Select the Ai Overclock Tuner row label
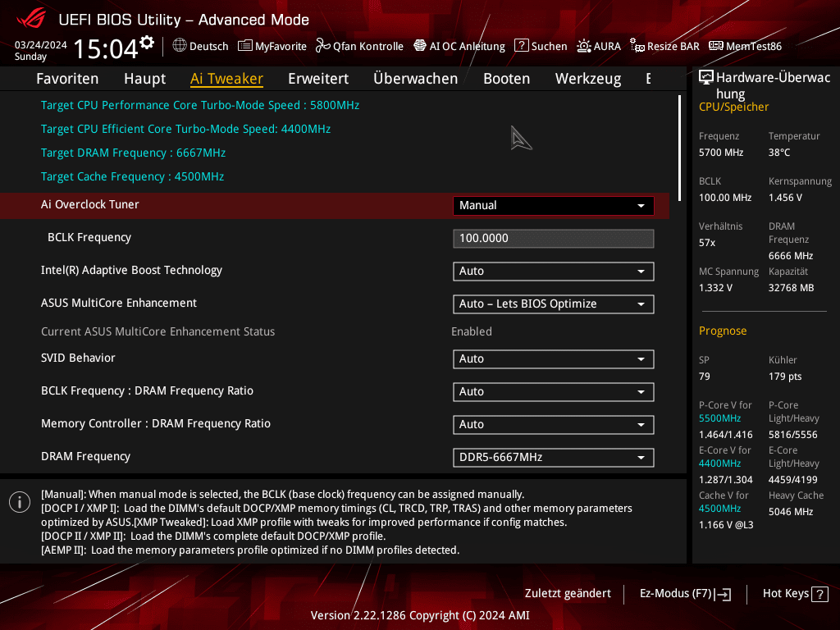 90,204
